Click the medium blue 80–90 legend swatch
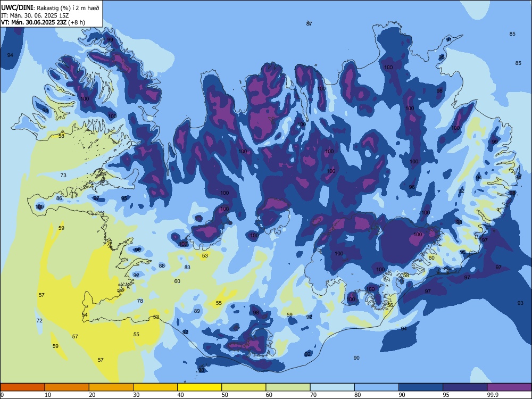This screenshot has width=532, height=399. tap(376, 387)
